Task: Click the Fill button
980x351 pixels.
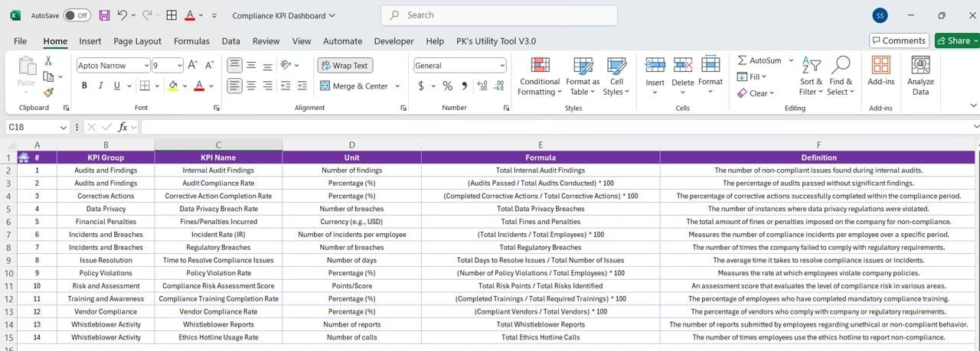Action: point(752,76)
